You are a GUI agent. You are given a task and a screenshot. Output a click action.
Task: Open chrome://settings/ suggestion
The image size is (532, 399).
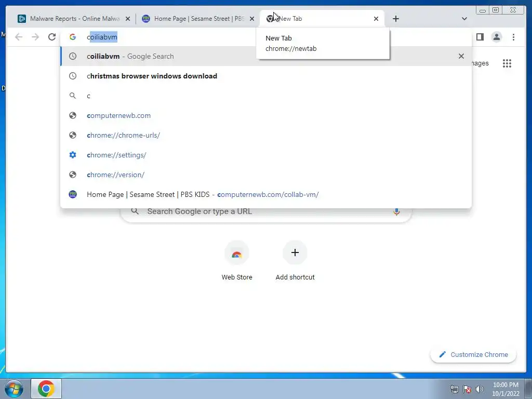[265, 155]
